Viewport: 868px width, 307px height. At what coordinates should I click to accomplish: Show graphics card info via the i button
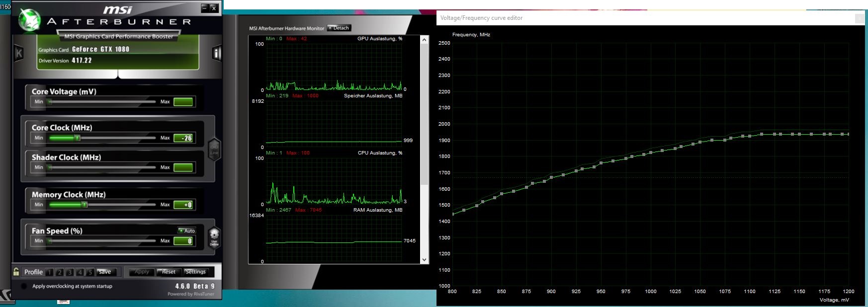click(x=217, y=53)
